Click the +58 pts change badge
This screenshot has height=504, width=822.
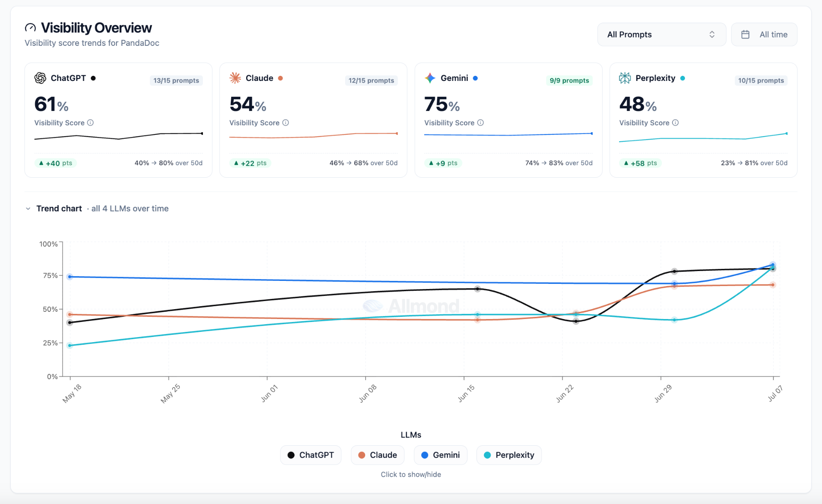pos(640,163)
